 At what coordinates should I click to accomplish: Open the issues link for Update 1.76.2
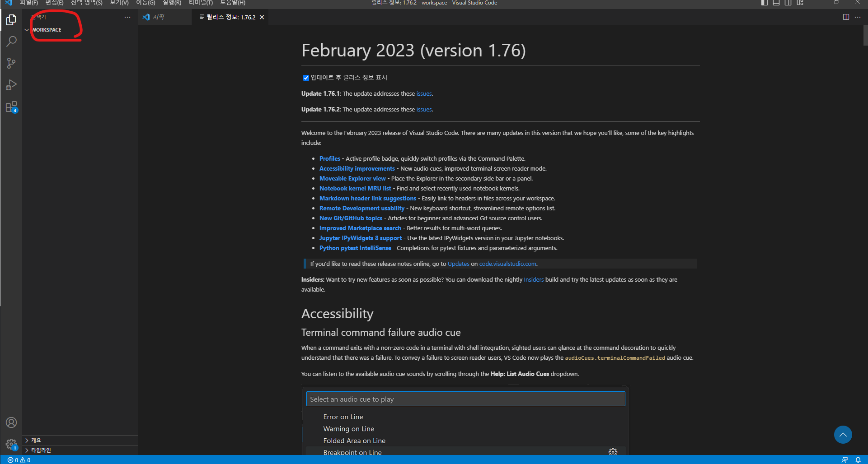click(x=424, y=109)
